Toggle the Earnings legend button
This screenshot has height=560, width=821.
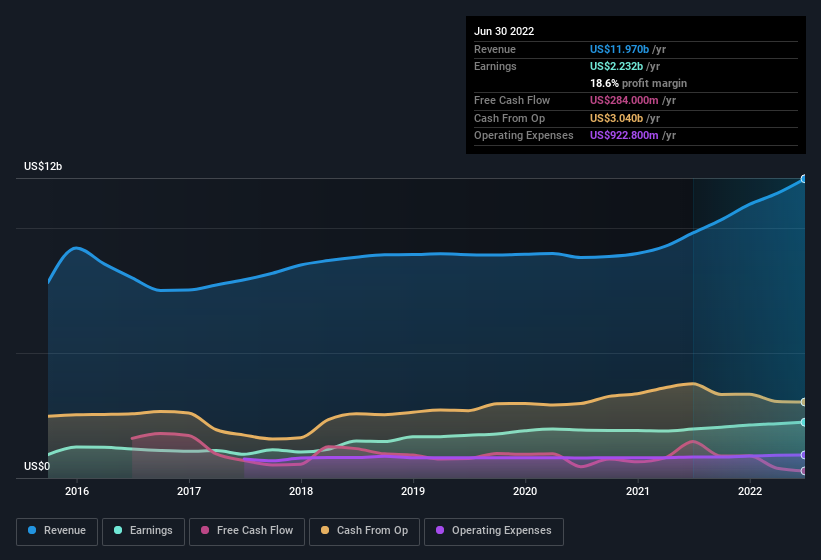(x=143, y=531)
